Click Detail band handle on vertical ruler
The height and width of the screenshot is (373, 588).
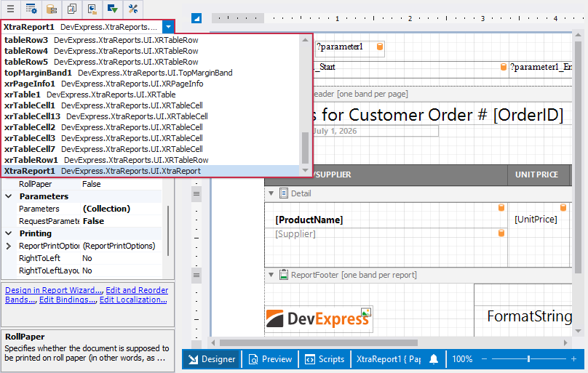[x=196, y=193]
